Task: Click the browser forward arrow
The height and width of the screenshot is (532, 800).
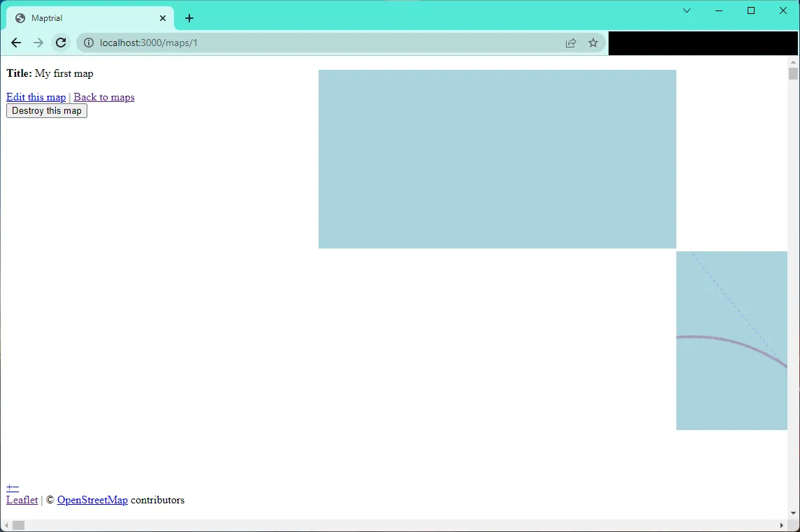Action: 38,43
